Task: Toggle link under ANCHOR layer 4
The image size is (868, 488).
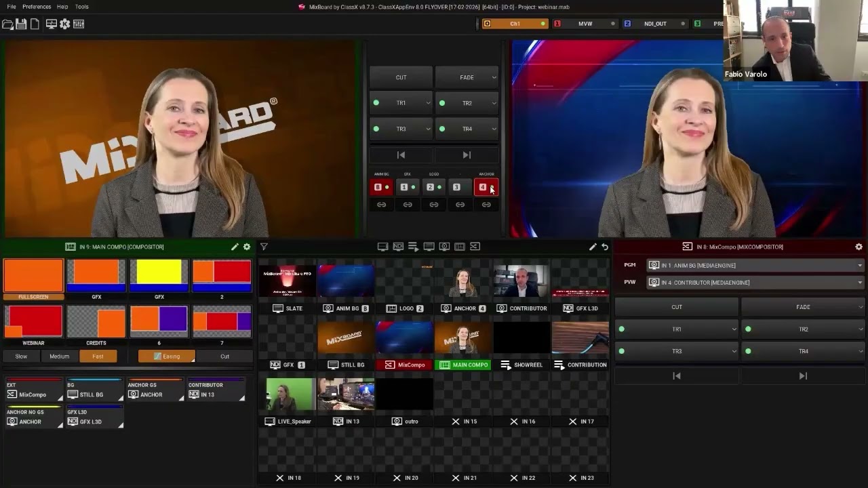Action: click(486, 205)
